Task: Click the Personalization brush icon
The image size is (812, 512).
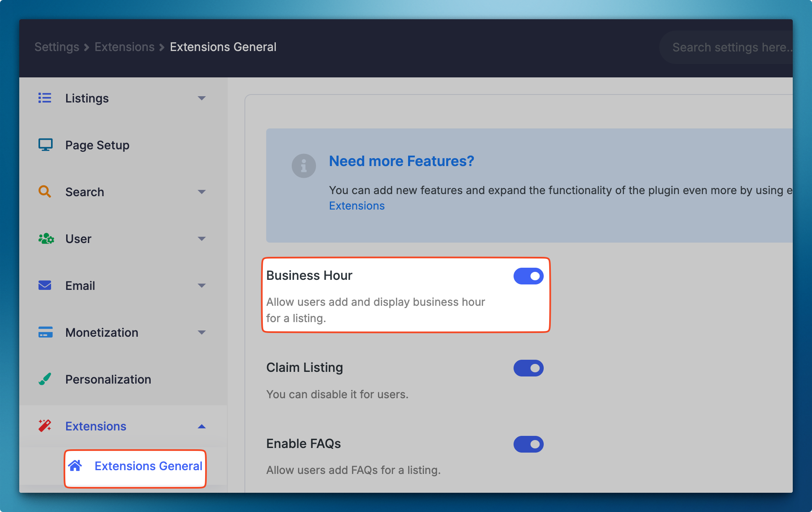Action: click(45, 379)
